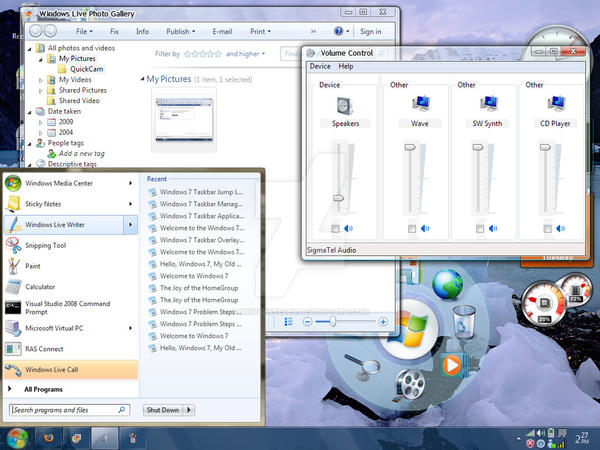Open Snipping Tool from Start menu

tap(71, 245)
